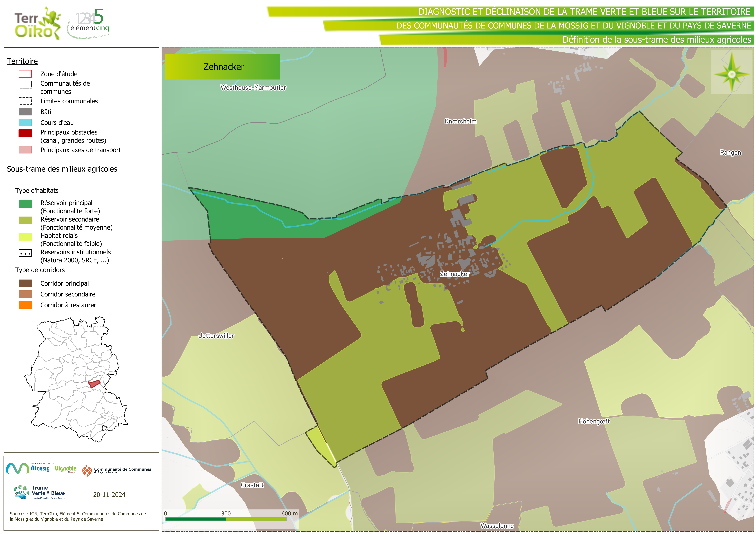Click the Trame Verte & Bleue logo
The height and width of the screenshot is (534, 756).
(40, 492)
